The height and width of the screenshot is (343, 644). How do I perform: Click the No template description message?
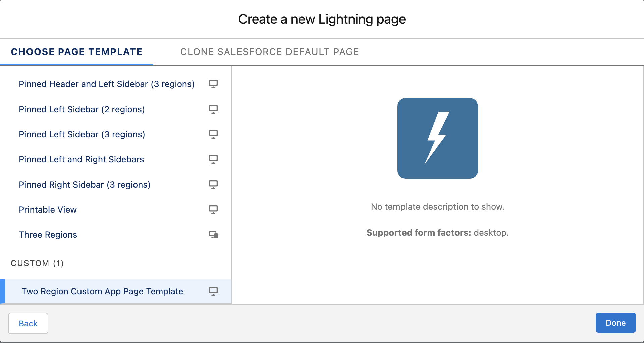(x=437, y=207)
